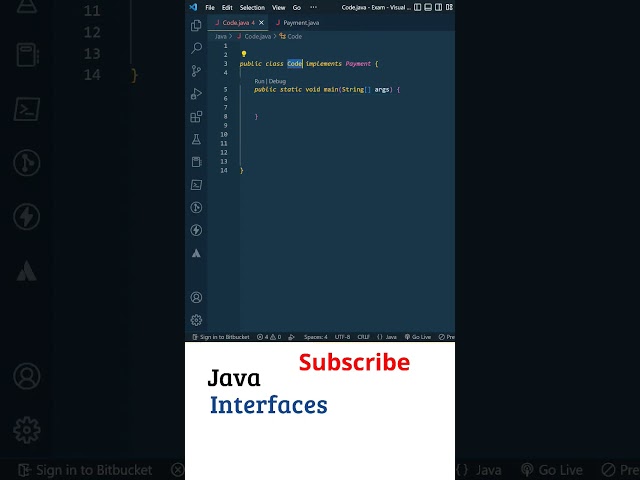Click Go Live in status bar

[418, 337]
